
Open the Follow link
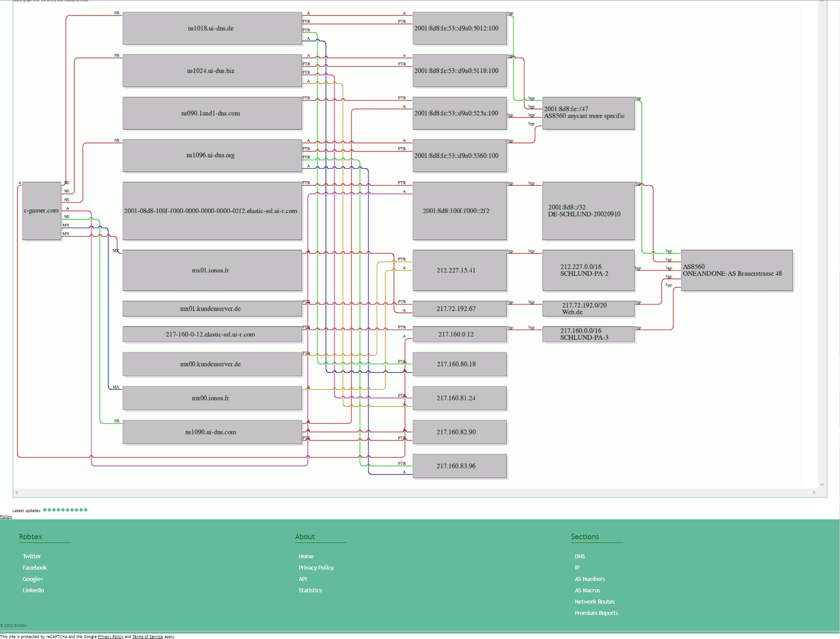(x=6, y=517)
